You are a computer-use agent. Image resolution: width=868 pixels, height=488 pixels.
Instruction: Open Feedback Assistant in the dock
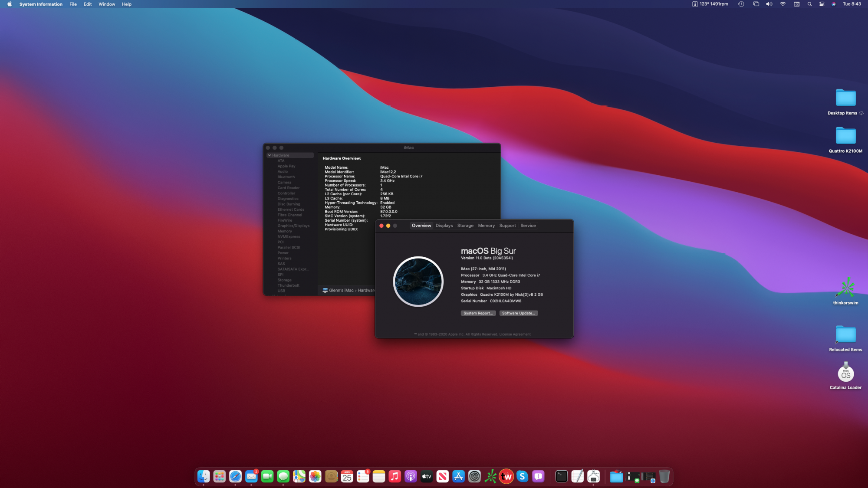(x=538, y=476)
